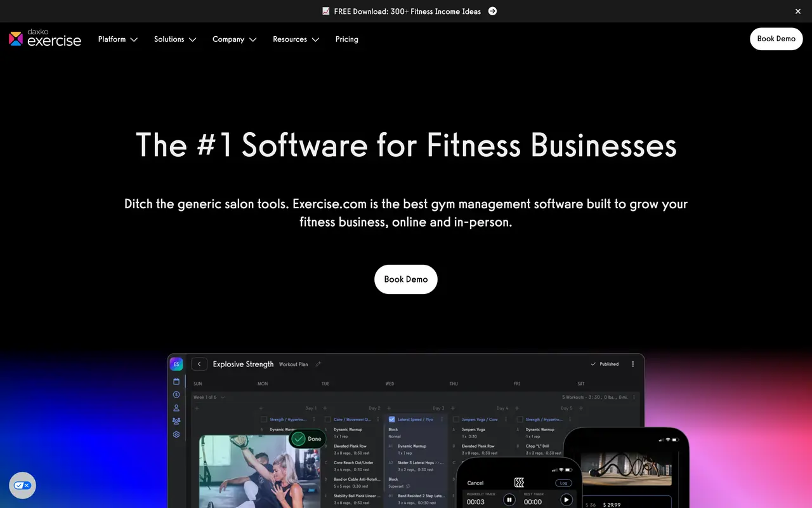Click Cancel on the phone workout screen

(475, 483)
